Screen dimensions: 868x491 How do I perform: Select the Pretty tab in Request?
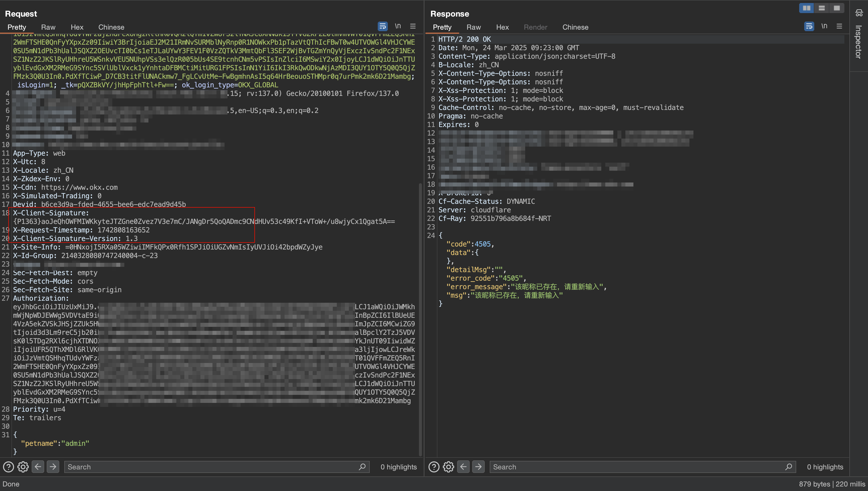17,27
